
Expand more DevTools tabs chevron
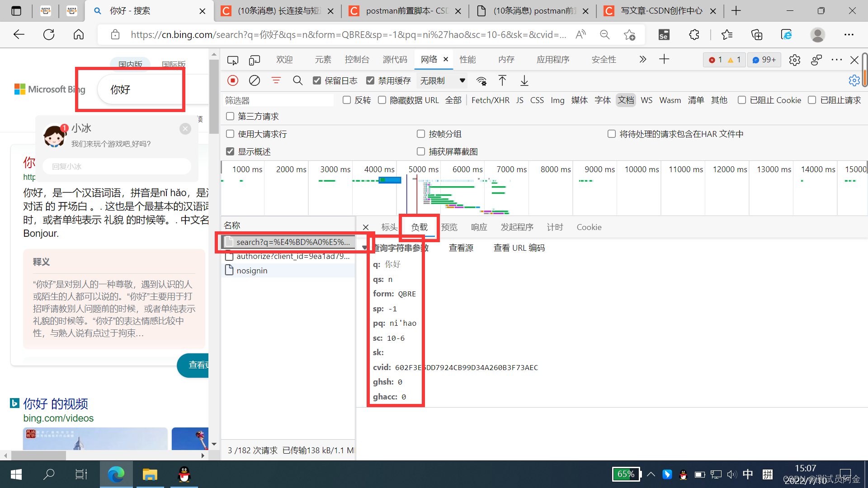(643, 60)
